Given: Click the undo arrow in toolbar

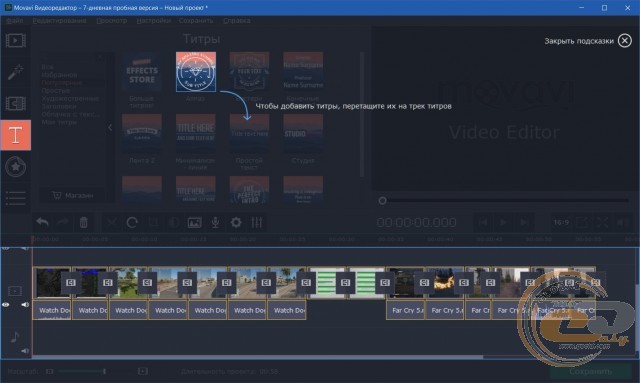Looking at the screenshot, I should [42, 223].
